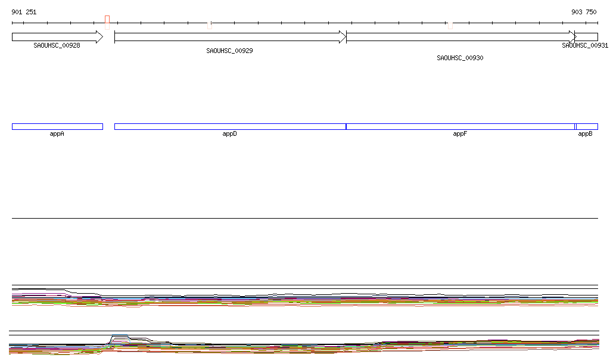Click the SAOUHSC_00931 gene arrow at right edge

pos(587,37)
